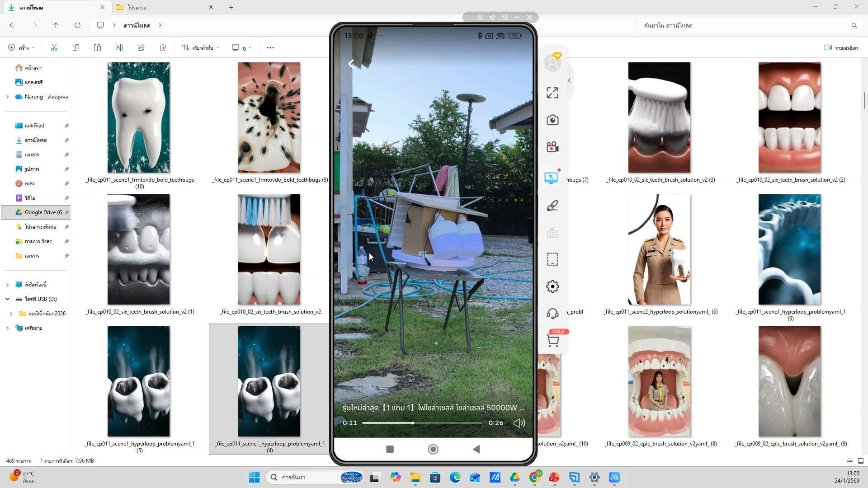The width and height of the screenshot is (868, 488).
Task: Open the uniformed woman holding tooth thumbnail
Action: [659, 249]
